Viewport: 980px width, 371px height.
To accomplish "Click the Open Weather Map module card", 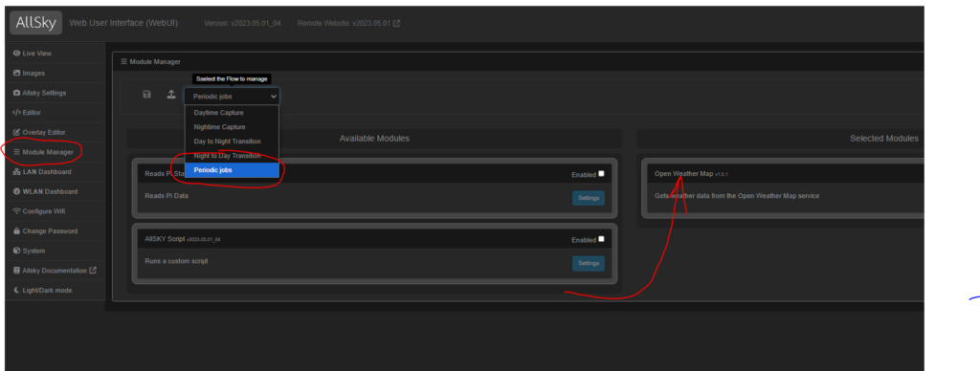I will pyautogui.click(x=783, y=188).
